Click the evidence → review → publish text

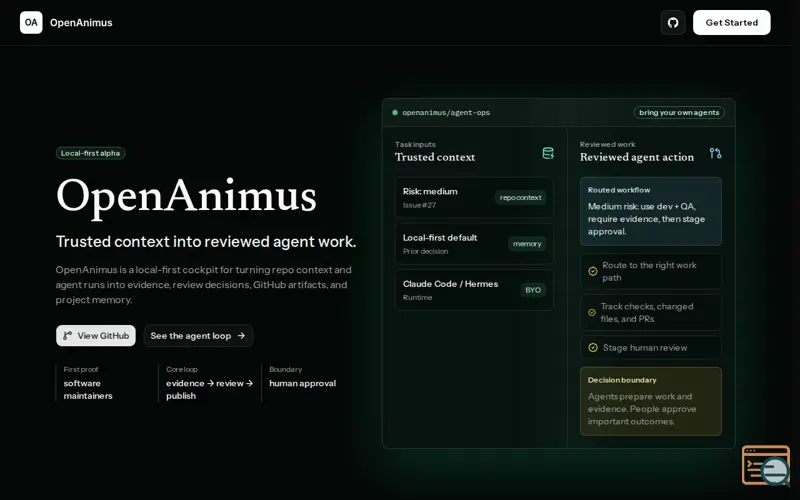(x=210, y=389)
